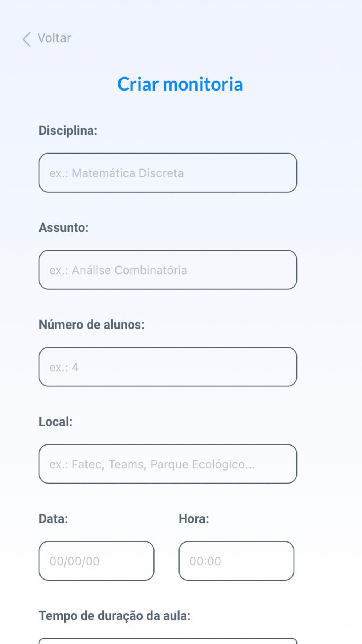Click the Tempo de duração da aula label

(x=114, y=616)
